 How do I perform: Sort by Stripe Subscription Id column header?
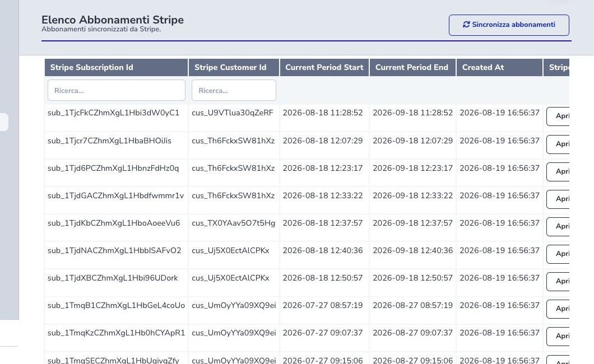(117, 67)
